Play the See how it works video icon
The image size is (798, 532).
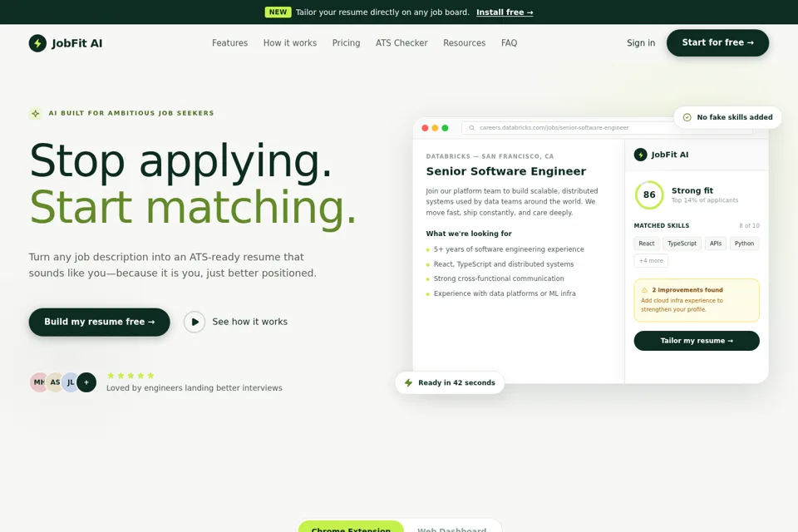pyautogui.click(x=195, y=322)
